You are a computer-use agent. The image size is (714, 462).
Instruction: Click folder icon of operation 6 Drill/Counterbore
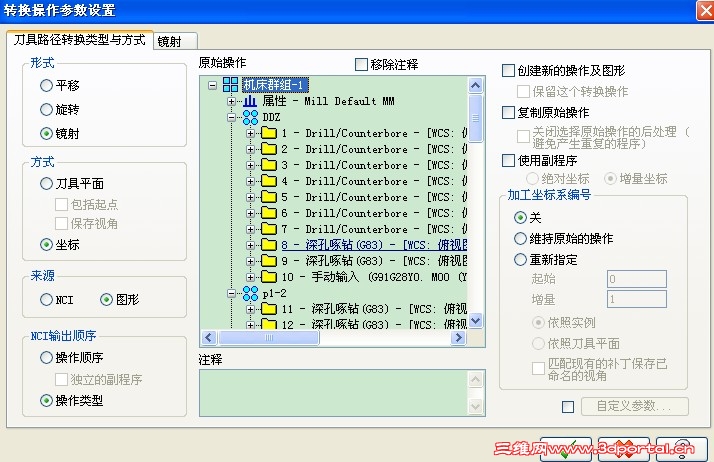(x=269, y=213)
